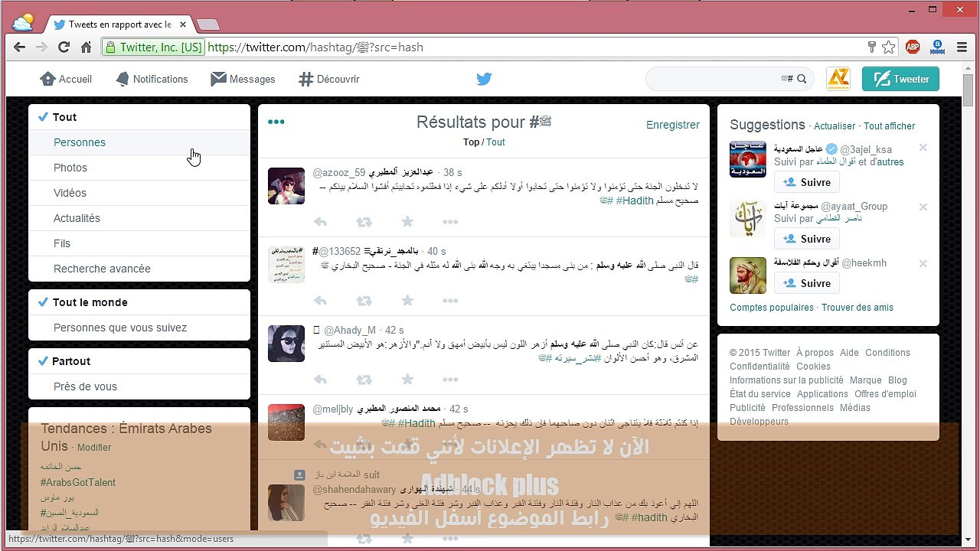This screenshot has width=980, height=551.
Task: Open Comptes populaires link
Action: click(x=772, y=308)
